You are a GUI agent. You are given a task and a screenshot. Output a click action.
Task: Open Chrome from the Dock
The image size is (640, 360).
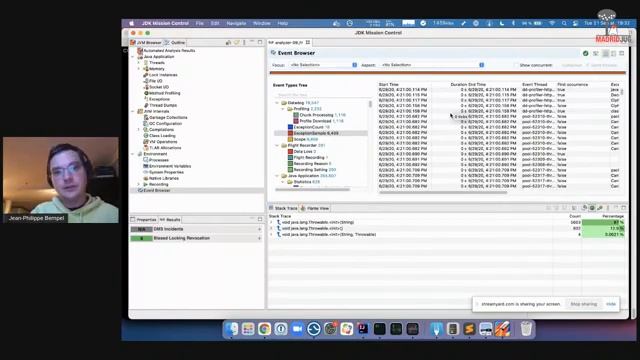pos(264,329)
